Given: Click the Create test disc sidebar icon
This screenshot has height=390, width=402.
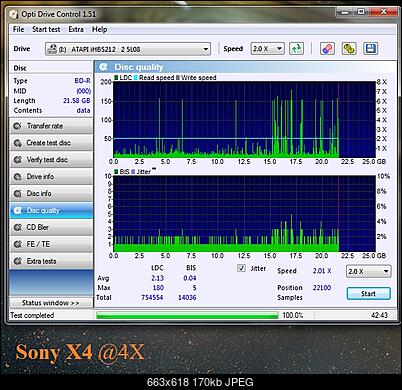Looking at the screenshot, I should (x=17, y=143).
